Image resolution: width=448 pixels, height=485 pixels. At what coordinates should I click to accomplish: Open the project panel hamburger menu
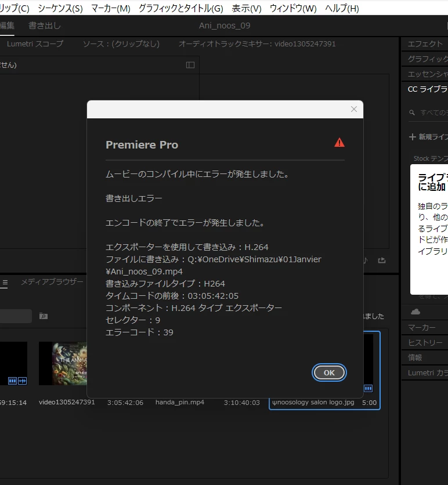click(5, 282)
